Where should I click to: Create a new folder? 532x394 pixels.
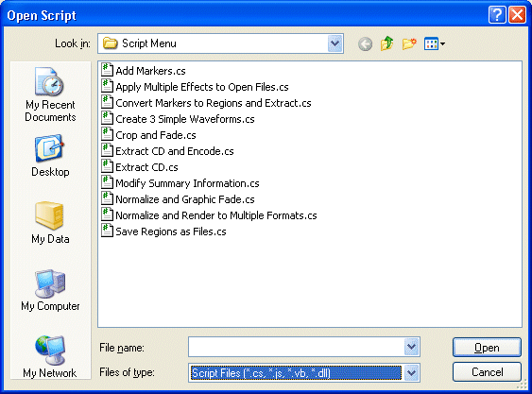(409, 43)
